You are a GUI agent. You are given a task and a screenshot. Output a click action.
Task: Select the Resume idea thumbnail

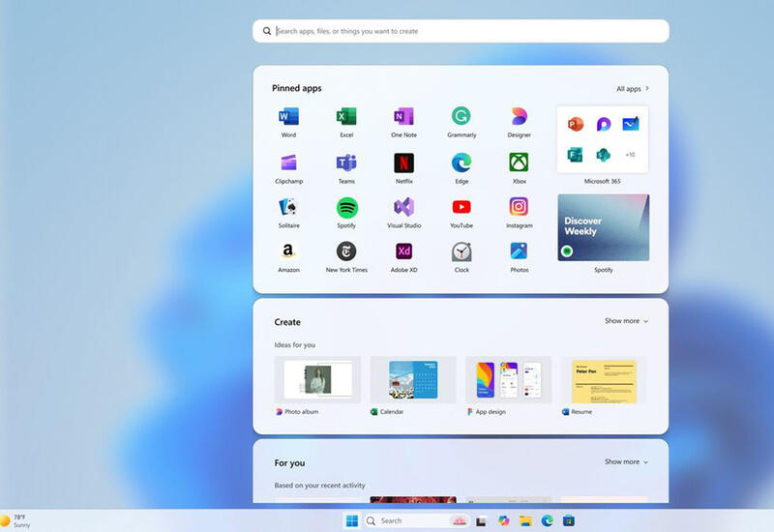point(604,381)
